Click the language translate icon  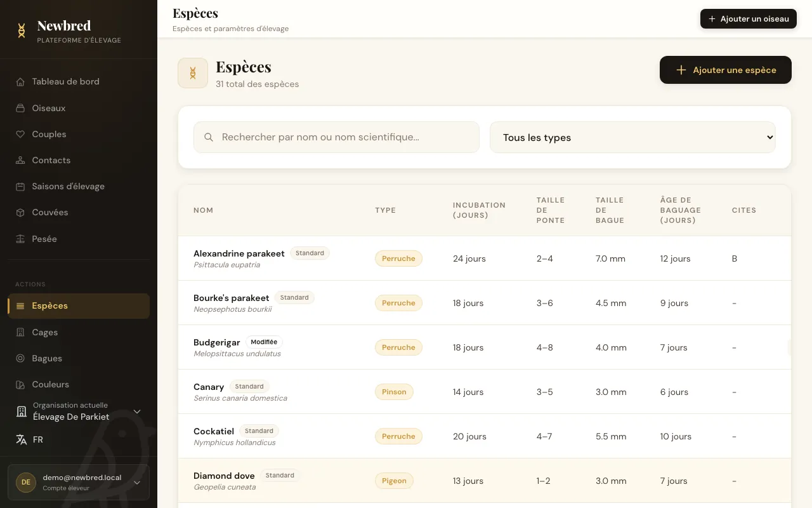22,439
